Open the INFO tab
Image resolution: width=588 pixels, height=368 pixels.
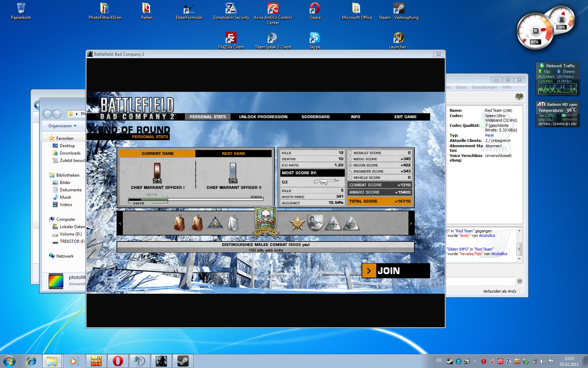355,117
